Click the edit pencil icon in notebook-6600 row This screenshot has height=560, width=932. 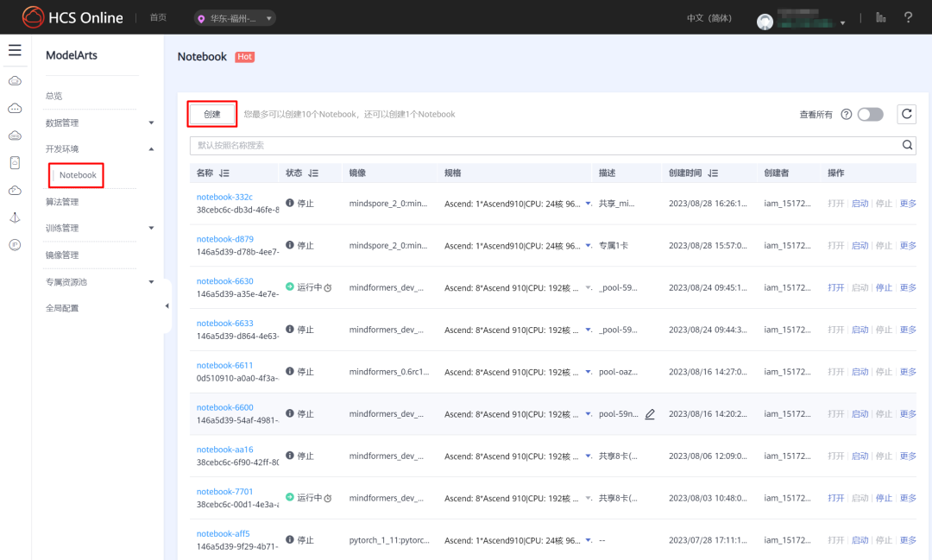[650, 414]
